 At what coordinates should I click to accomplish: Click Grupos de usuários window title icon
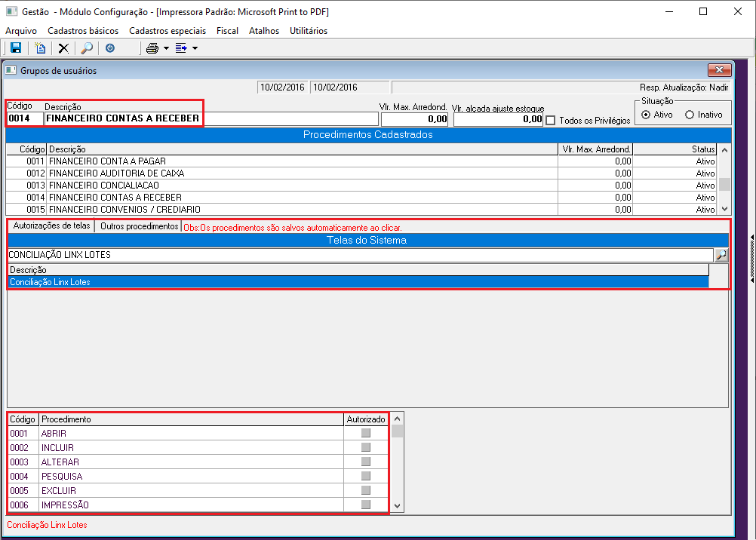click(11, 70)
